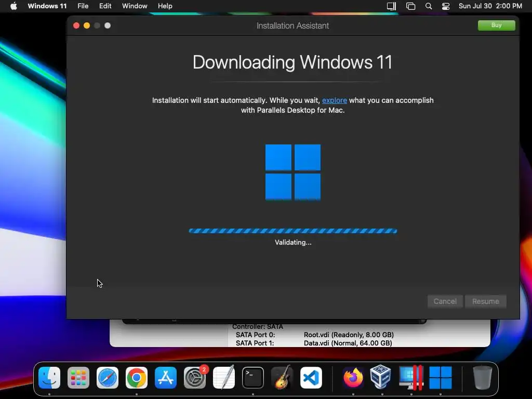The image size is (532, 399).
Task: Open the Apple menu
Action: pos(14,6)
